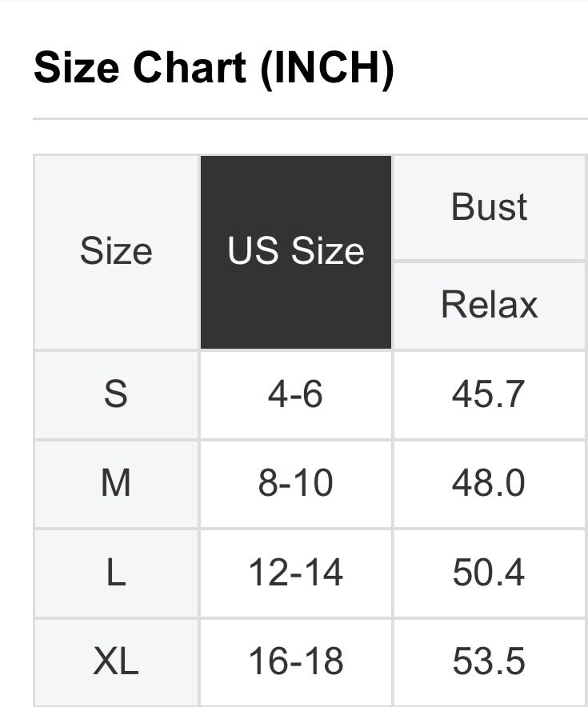Screen dimensions: 588x707
Task: Select the "Bust" header cell
Action: tap(490, 207)
